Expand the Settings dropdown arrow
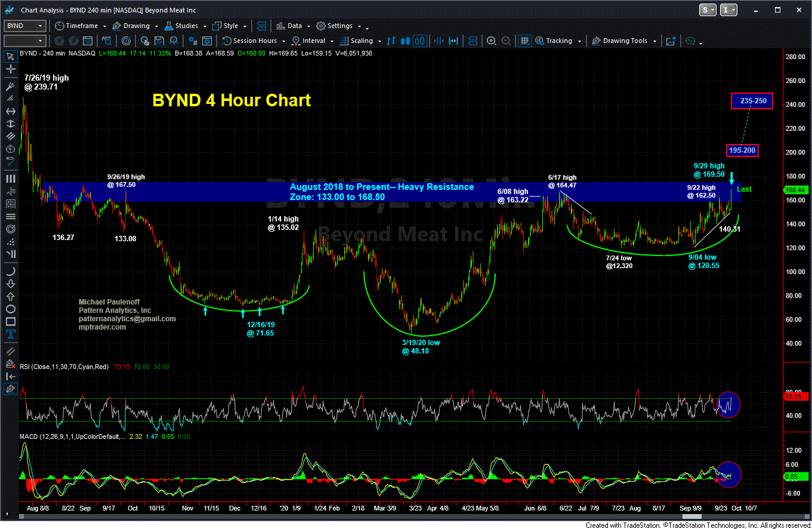This screenshot has height=529, width=812. (x=359, y=26)
